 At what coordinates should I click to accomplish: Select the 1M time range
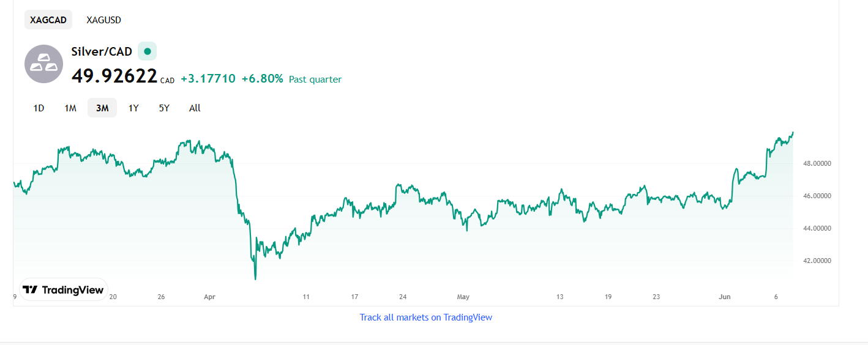point(70,108)
